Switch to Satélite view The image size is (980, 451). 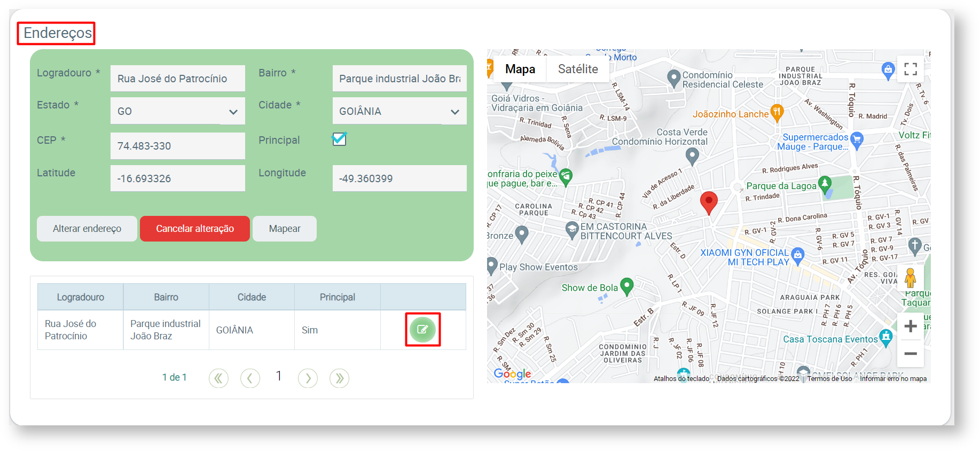(x=578, y=69)
